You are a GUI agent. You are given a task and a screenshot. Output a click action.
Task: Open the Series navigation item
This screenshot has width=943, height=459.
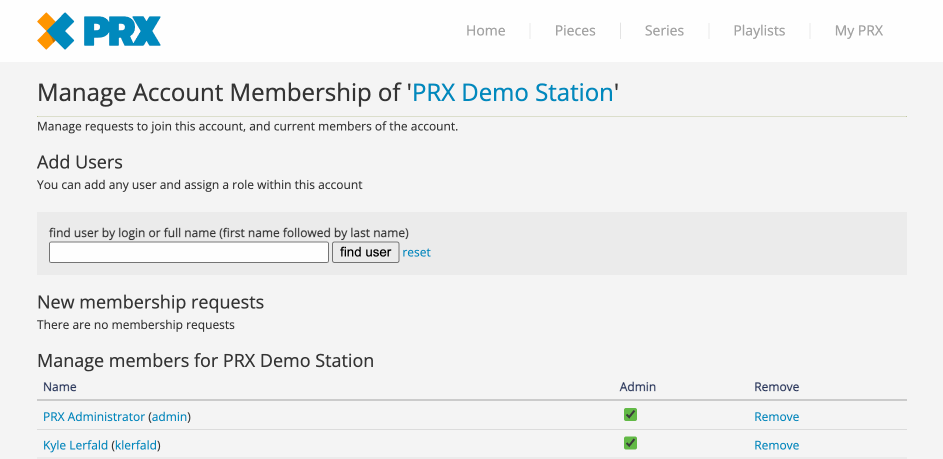(664, 31)
